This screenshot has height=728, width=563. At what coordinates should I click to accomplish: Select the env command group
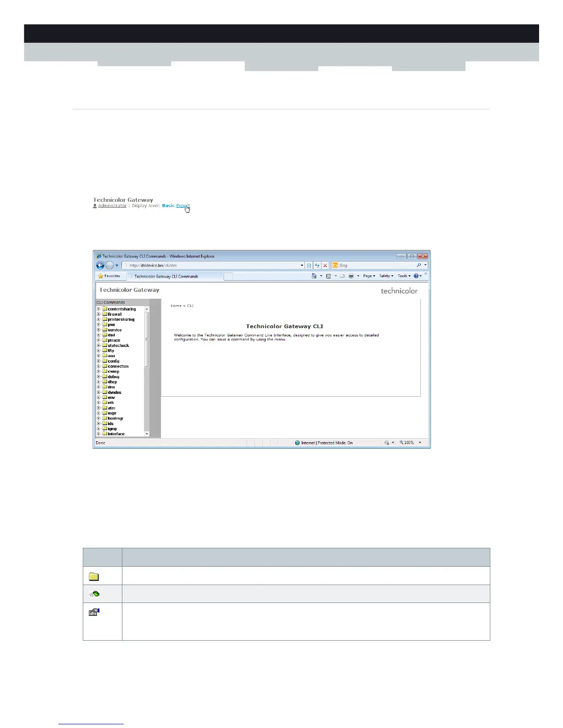click(111, 398)
